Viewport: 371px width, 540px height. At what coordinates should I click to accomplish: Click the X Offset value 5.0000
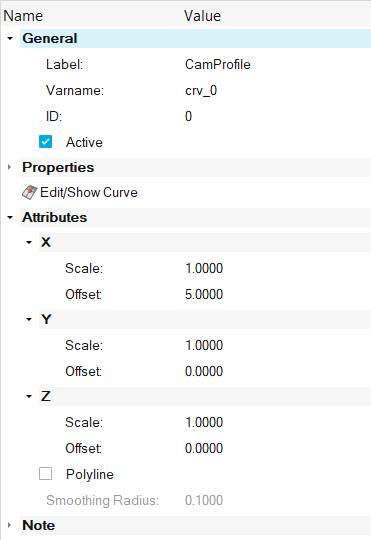pyautogui.click(x=204, y=294)
